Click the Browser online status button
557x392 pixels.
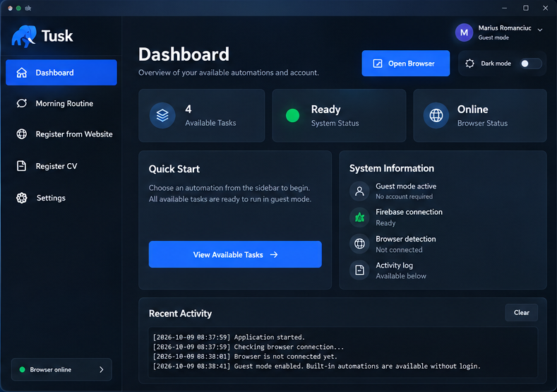[61, 369]
